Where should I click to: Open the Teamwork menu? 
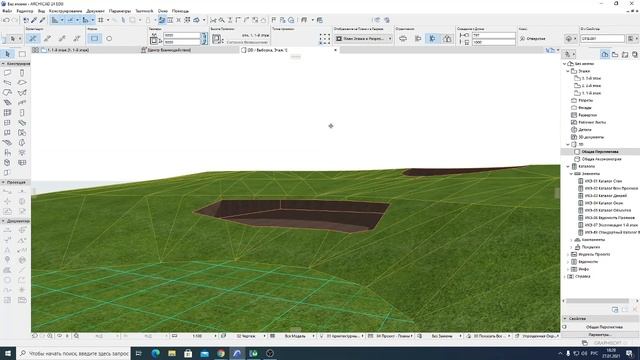pos(144,11)
